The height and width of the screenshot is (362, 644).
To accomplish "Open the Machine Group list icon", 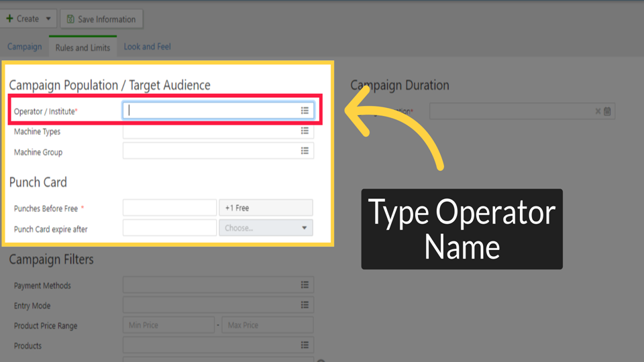I will click(305, 151).
